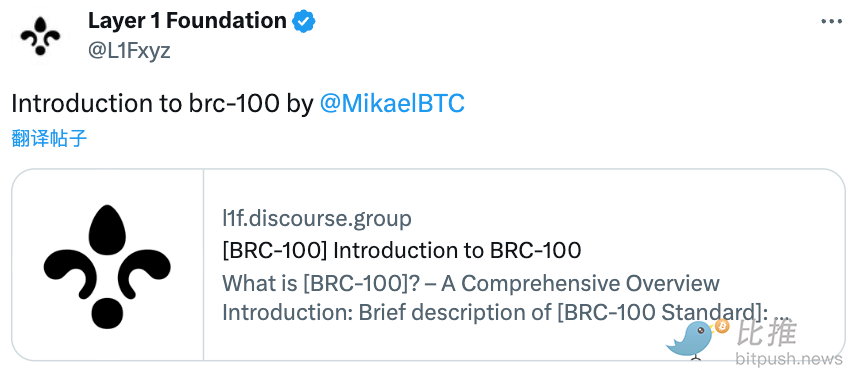863x386 pixels.
Task: Click the 翻译帖子 translate post link
Action: [50, 138]
